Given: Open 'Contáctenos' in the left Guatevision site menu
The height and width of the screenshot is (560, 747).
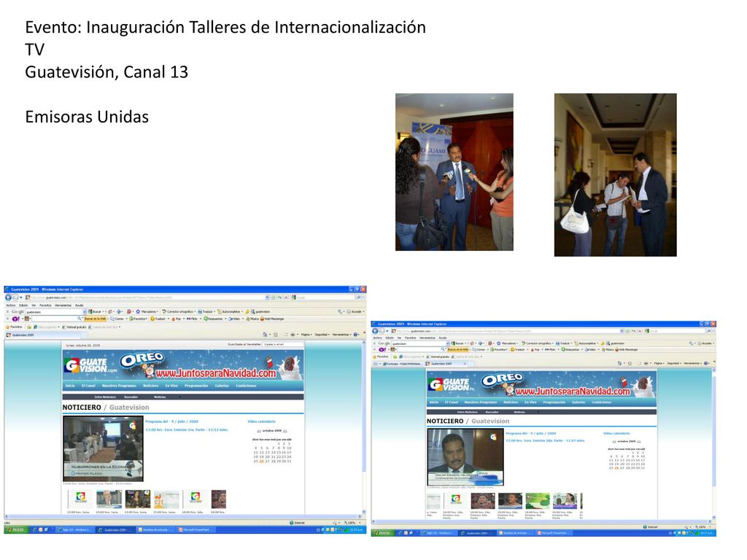Looking at the screenshot, I should [247, 386].
